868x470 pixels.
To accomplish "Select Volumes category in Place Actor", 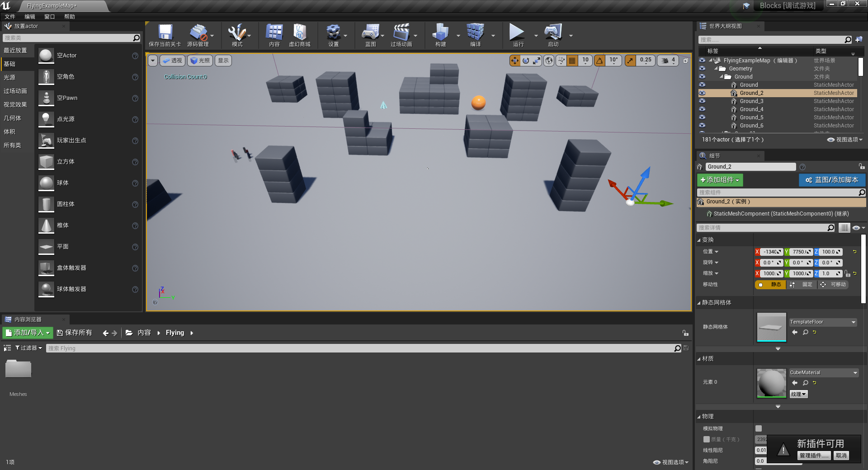I will coord(9,132).
